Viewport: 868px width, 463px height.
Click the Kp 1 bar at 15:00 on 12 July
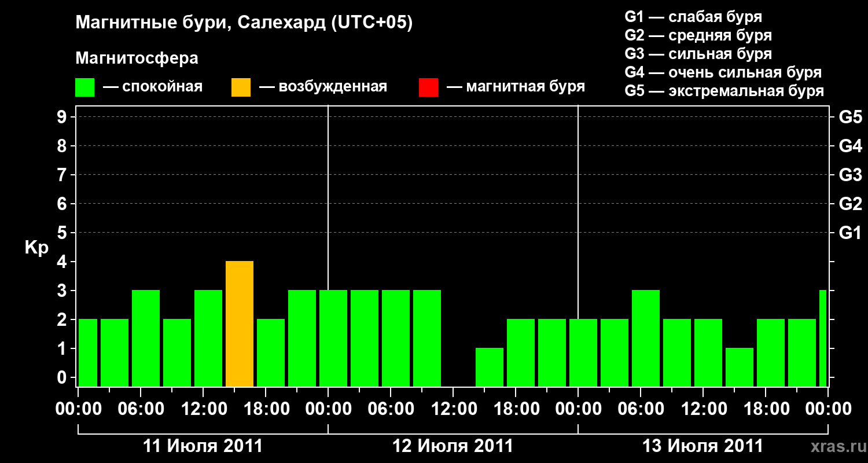pos(490,368)
